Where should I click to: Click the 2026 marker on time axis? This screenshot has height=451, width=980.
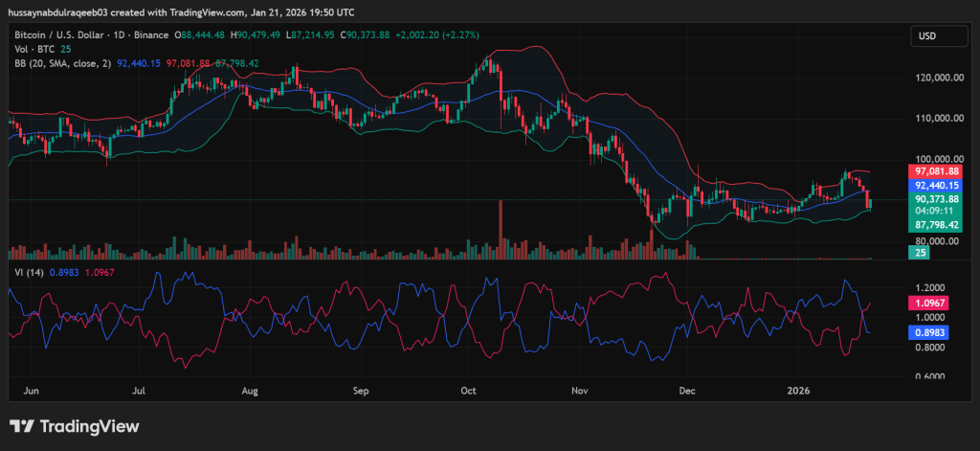(x=798, y=391)
